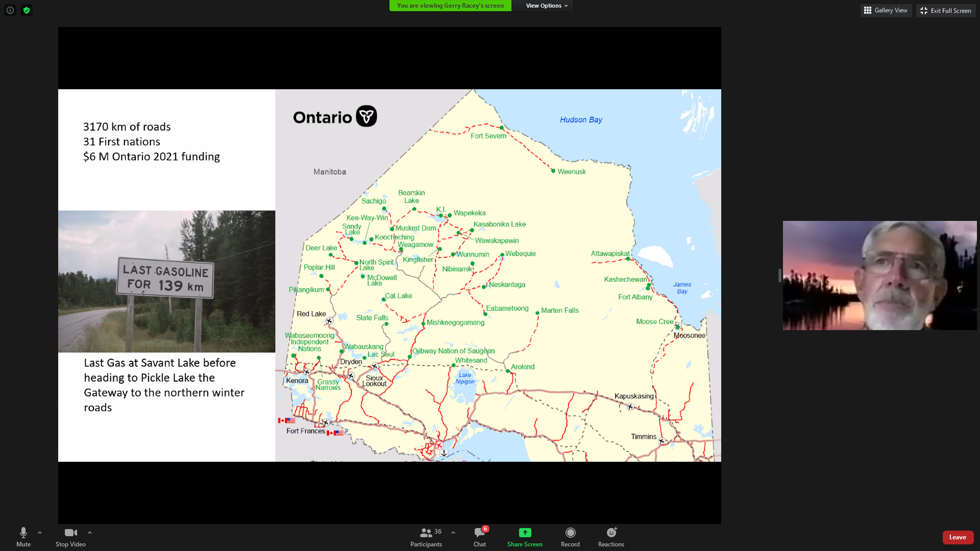The width and height of the screenshot is (980, 551).
Task: Expand audio settings arrow next to Mute
Action: (x=40, y=533)
